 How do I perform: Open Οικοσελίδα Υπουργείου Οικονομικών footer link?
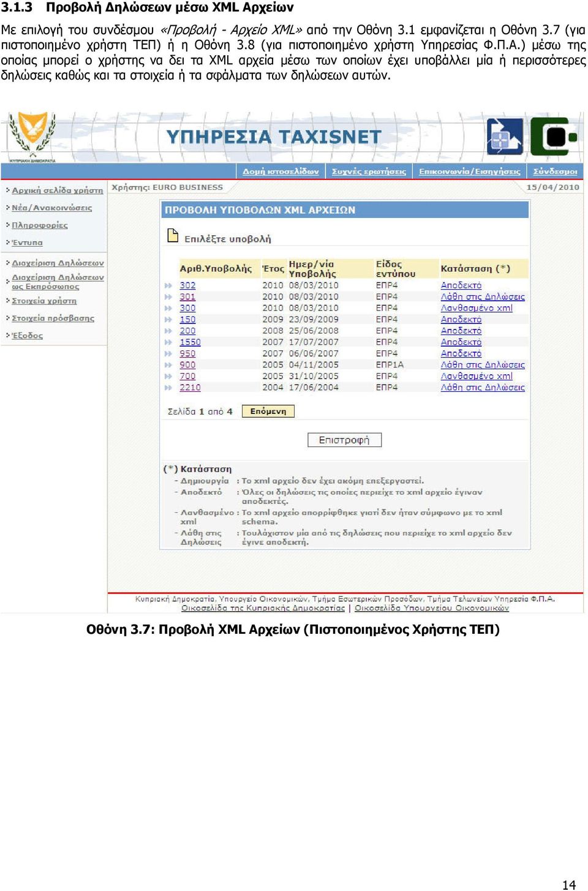432,608
